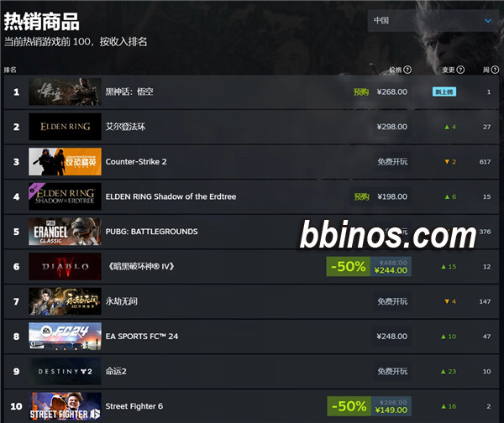
Task: Open the 黑神话：悟空 game thumbnail
Action: [65, 91]
